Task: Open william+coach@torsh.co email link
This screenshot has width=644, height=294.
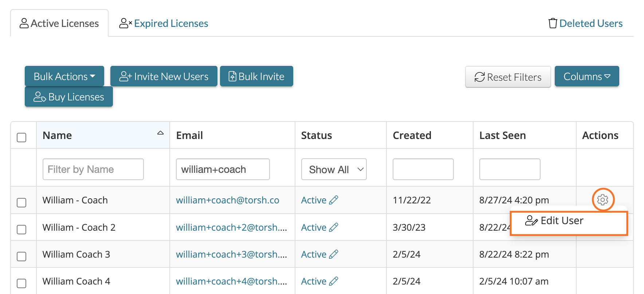Action: (228, 200)
